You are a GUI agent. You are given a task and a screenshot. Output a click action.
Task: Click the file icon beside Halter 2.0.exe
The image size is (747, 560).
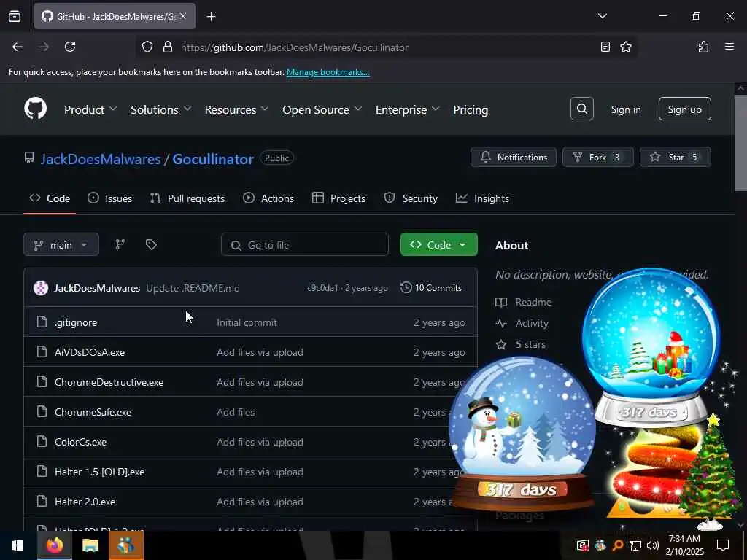42,502
